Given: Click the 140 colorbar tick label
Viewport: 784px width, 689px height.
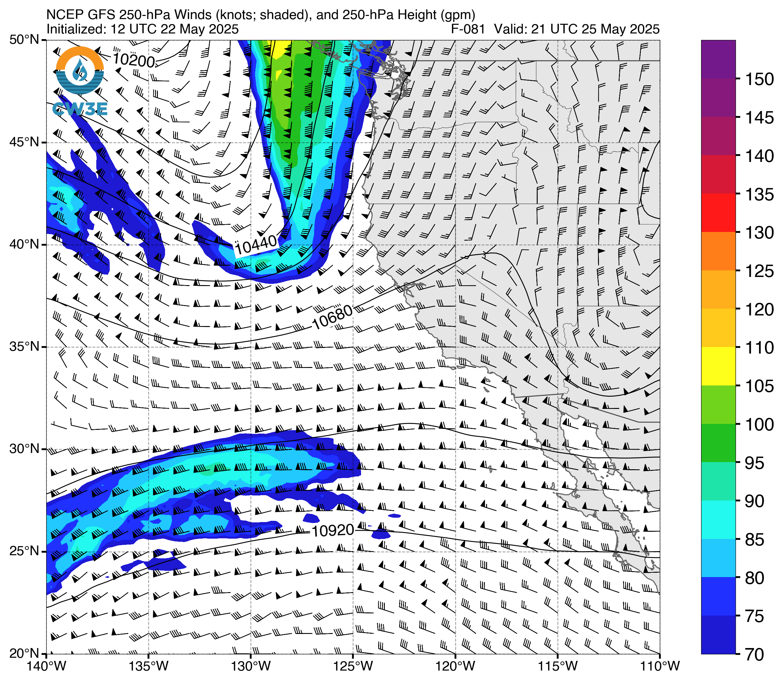Looking at the screenshot, I should 759,156.
